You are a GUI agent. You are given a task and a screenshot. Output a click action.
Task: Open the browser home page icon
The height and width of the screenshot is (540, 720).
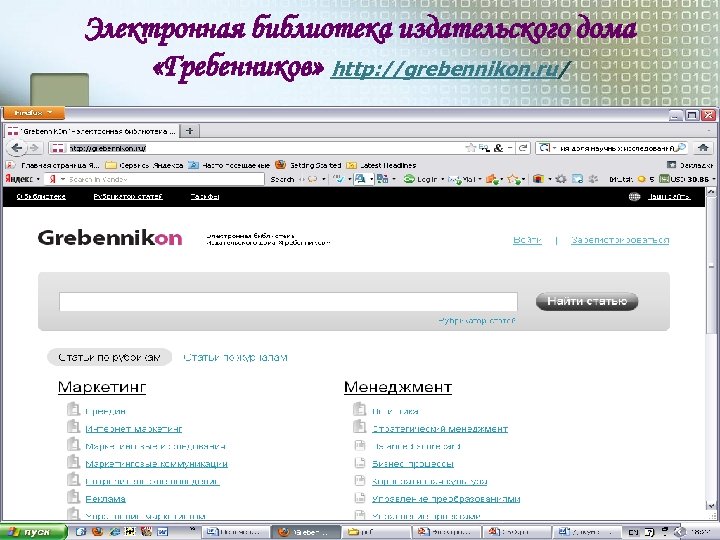703,148
